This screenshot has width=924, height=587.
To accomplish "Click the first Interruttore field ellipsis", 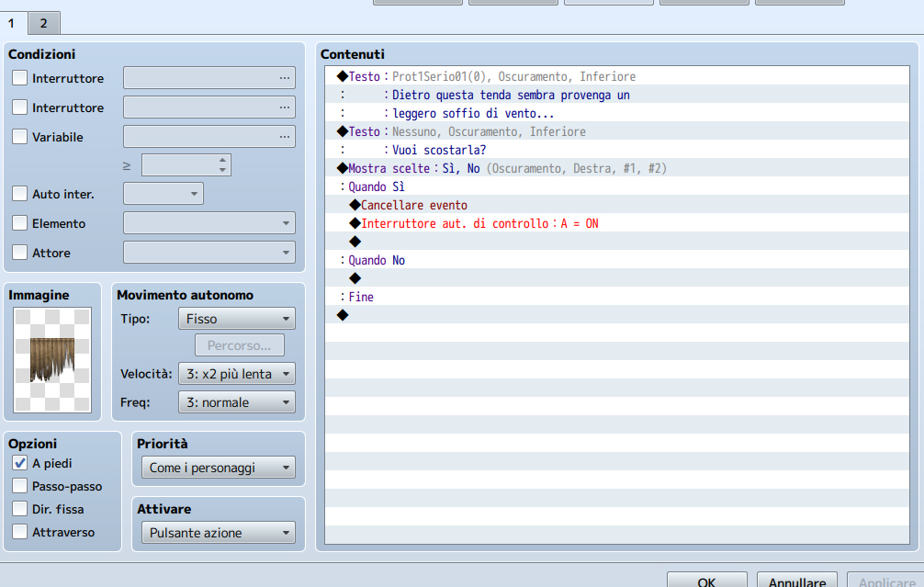I will click(285, 79).
